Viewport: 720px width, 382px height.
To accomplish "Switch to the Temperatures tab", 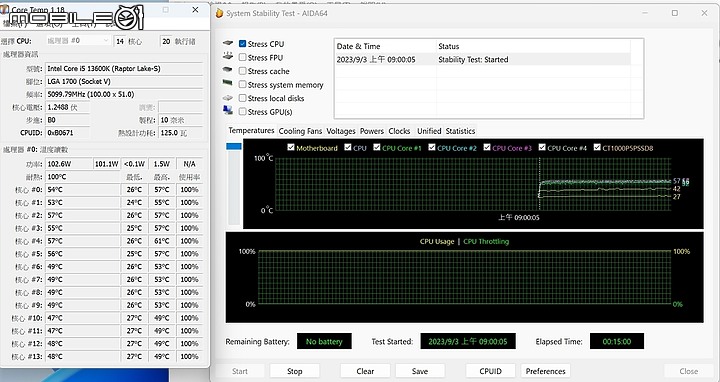I will coord(251,130).
